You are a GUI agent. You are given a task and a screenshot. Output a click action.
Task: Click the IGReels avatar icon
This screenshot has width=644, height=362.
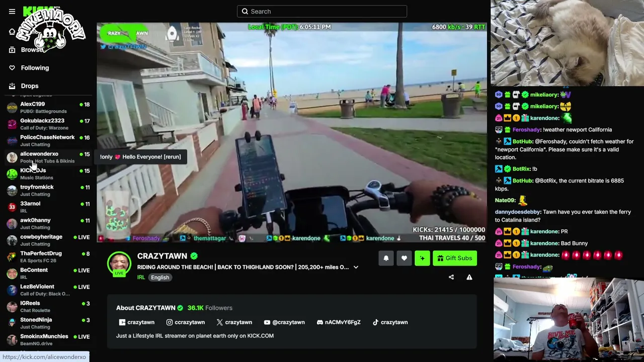click(12, 307)
